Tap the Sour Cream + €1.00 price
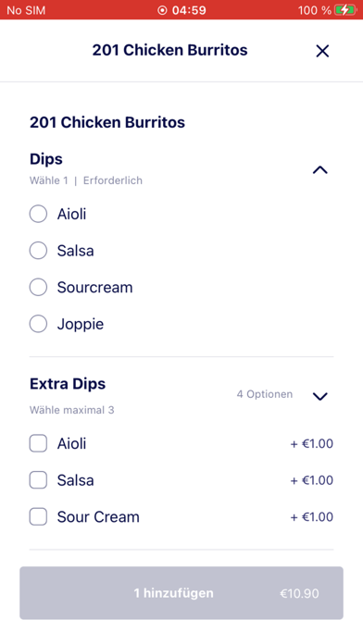The width and height of the screenshot is (363, 644). click(312, 516)
